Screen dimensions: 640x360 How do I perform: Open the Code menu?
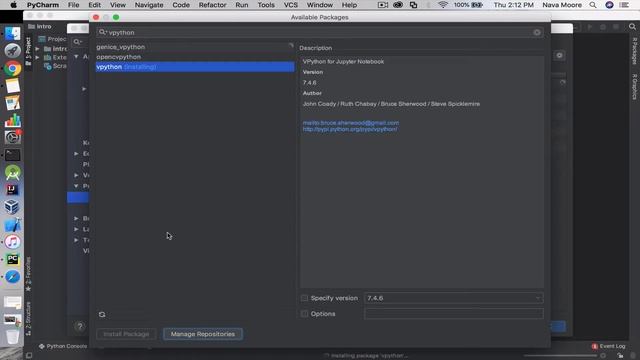click(x=181, y=5)
